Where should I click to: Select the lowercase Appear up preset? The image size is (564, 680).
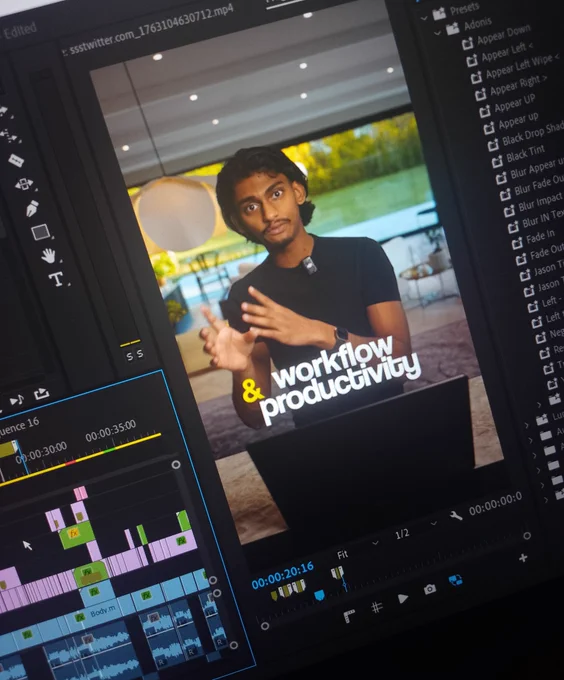click(518, 120)
